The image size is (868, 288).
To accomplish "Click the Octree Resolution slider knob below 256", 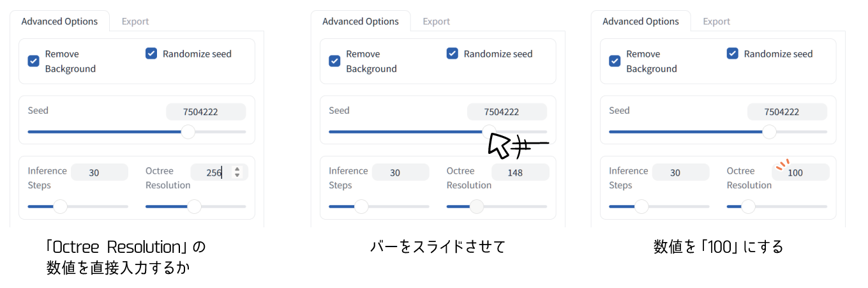I will 194,206.
